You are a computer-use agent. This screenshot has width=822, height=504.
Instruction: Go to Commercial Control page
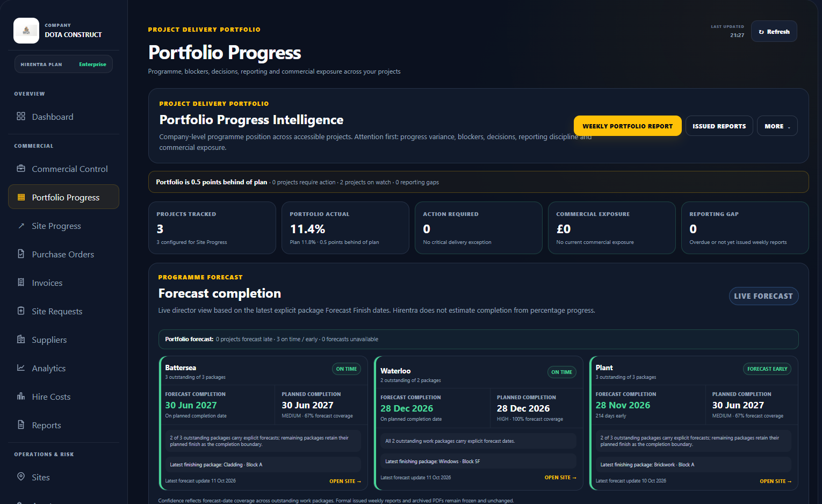pos(63,169)
